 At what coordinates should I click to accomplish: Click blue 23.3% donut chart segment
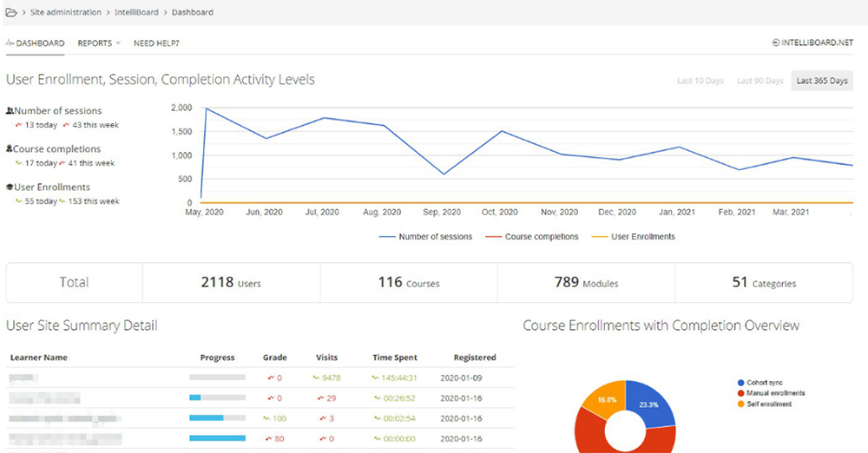[x=654, y=404]
